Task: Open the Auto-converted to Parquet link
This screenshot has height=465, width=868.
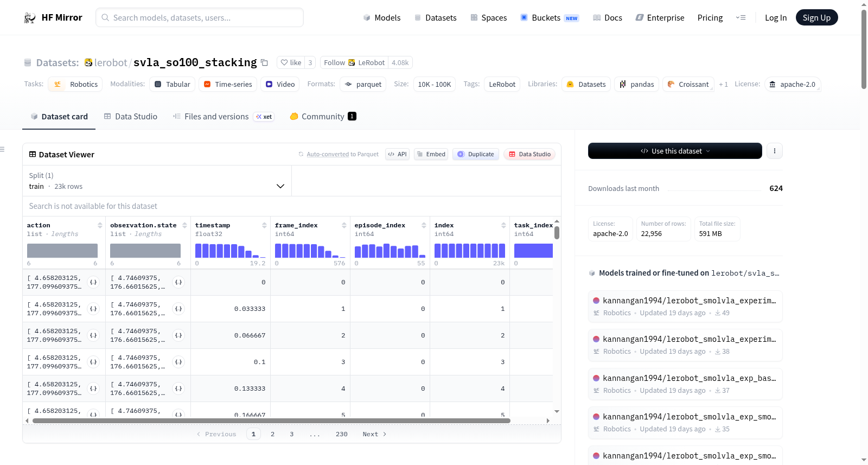Action: pyautogui.click(x=342, y=154)
